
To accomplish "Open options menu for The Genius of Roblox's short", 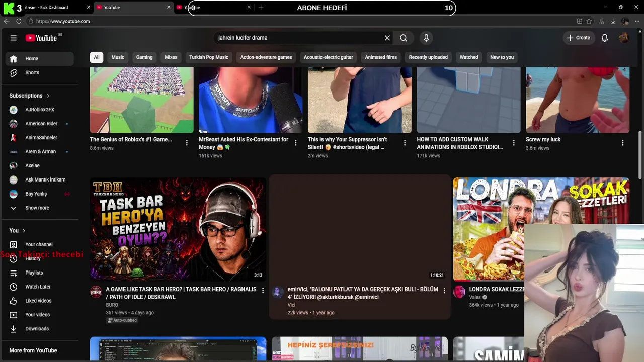I will point(187,143).
